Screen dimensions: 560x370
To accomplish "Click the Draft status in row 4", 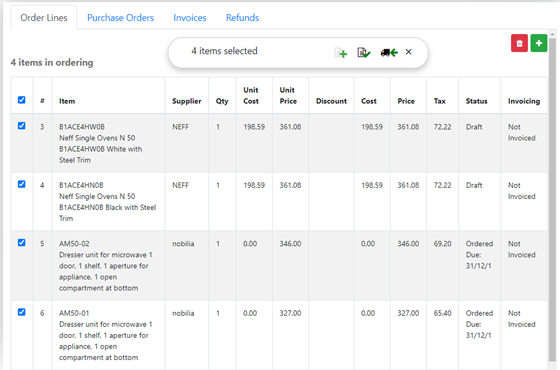I will [474, 185].
